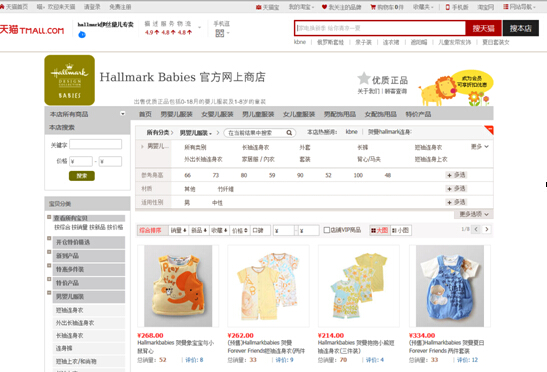Go to next results page arrow
Image resolution: width=547 pixels, height=372 pixels.
point(487,229)
